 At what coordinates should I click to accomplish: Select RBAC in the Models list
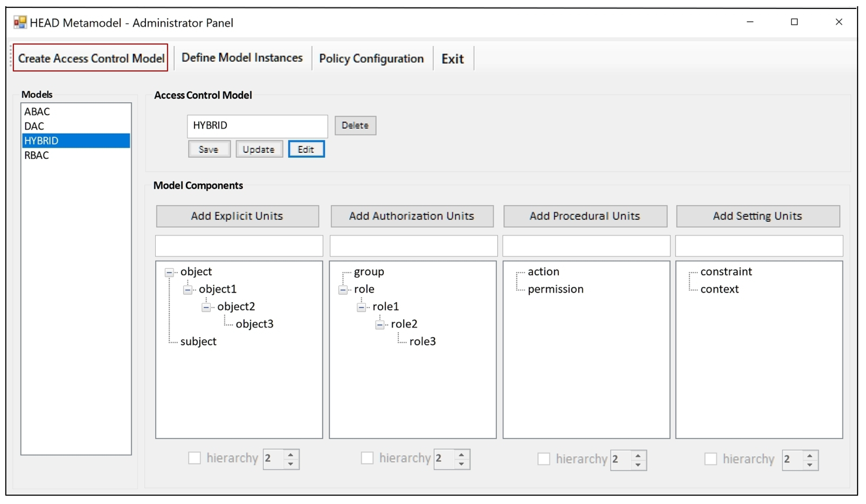36,155
